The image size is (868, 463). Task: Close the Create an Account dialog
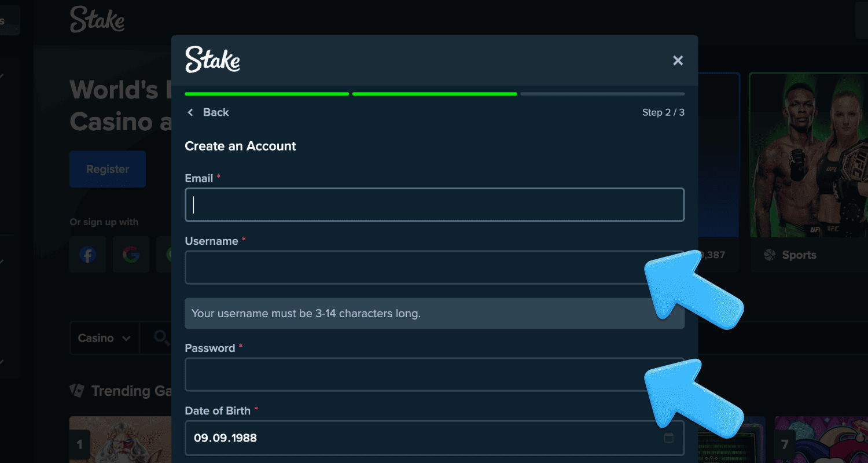pos(678,61)
